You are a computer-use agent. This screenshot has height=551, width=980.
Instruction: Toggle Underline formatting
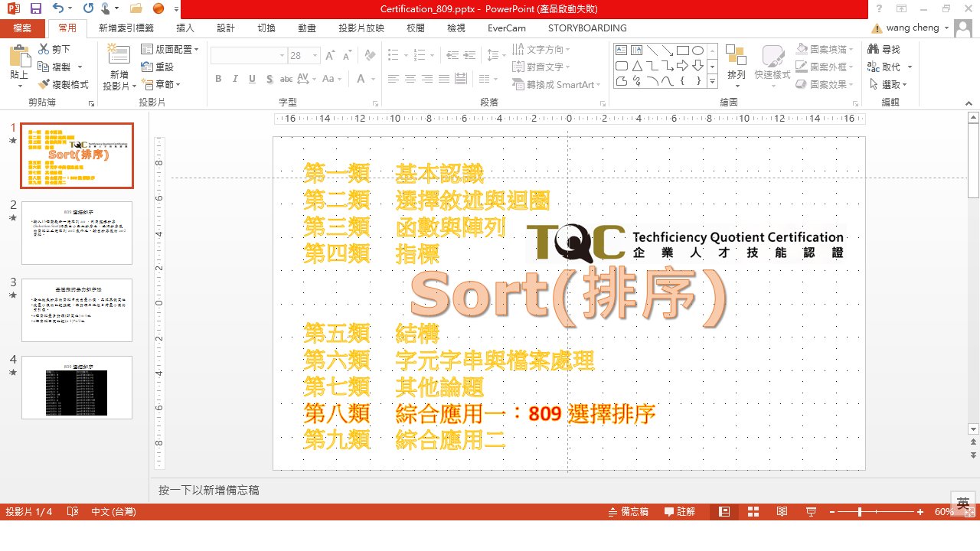click(252, 79)
